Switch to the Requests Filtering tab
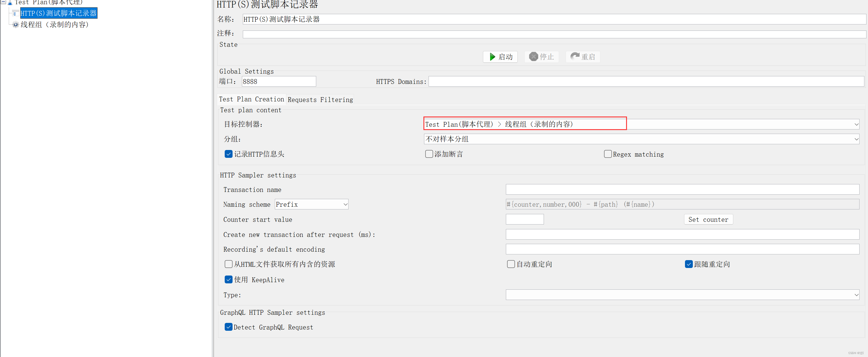 [x=320, y=100]
